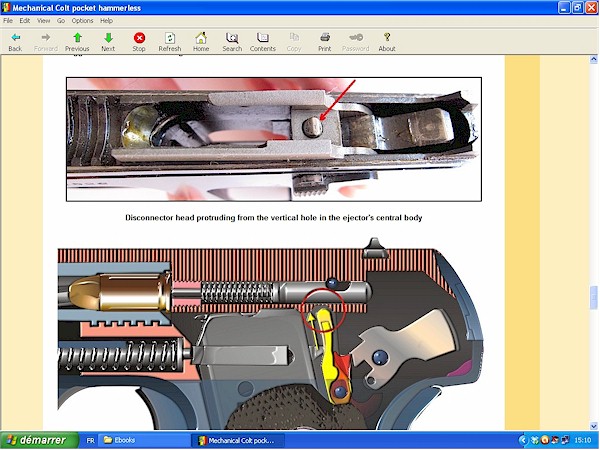Open the About dialog
The height and width of the screenshot is (450, 600).
click(x=387, y=42)
